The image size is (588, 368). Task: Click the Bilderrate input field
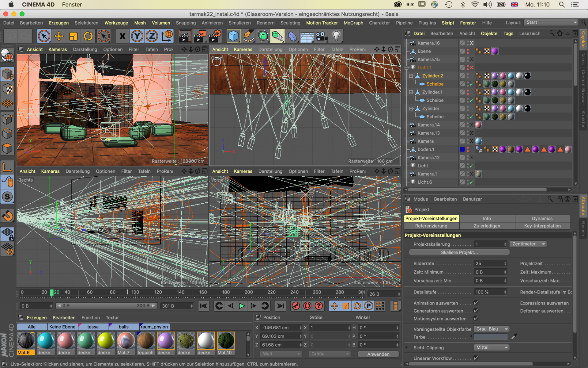[490, 263]
